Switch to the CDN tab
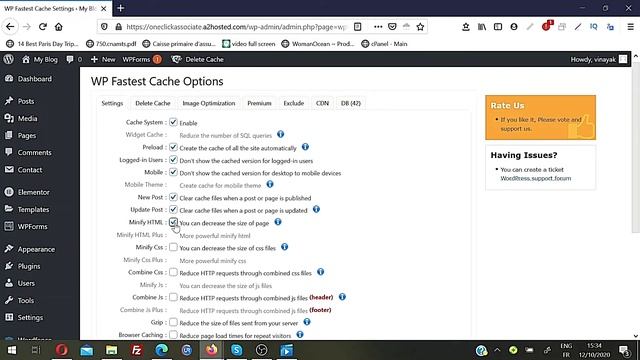This screenshot has height=360, width=640. [x=322, y=103]
